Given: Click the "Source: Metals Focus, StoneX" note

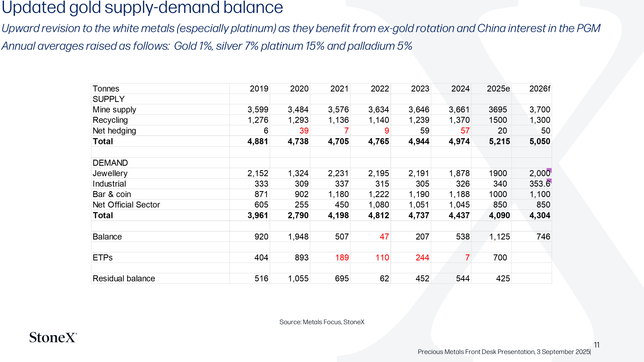Looking at the screenshot, I should tap(322, 322).
